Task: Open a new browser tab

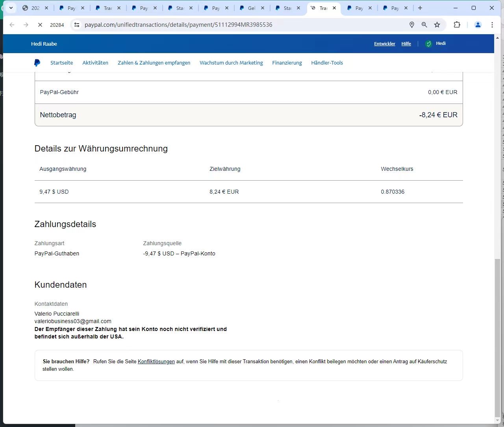Action: pos(420,8)
